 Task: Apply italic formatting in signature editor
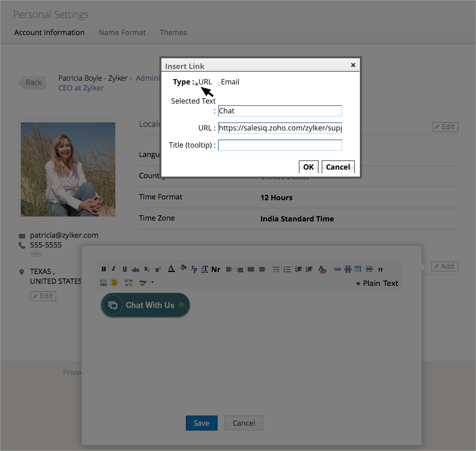tap(114, 269)
